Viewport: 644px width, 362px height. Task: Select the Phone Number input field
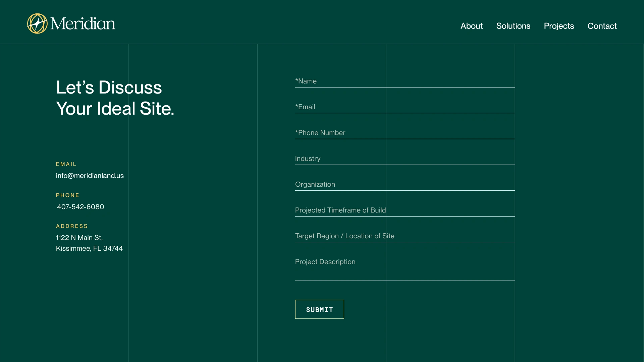tap(405, 133)
